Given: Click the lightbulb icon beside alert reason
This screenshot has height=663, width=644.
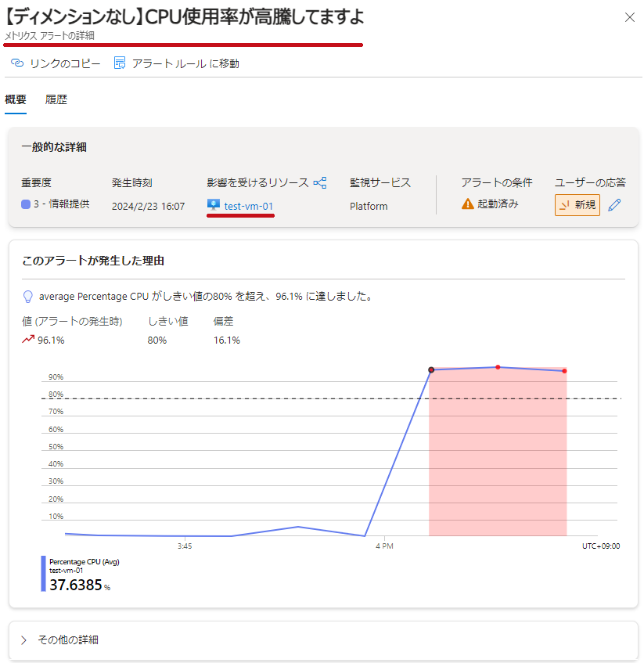Looking at the screenshot, I should (28, 297).
